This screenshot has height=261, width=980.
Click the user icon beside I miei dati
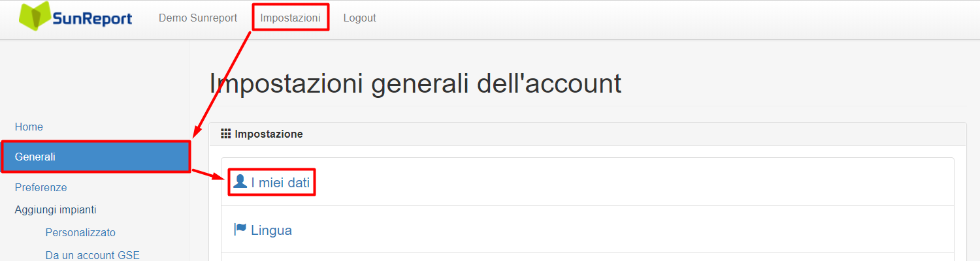240,181
